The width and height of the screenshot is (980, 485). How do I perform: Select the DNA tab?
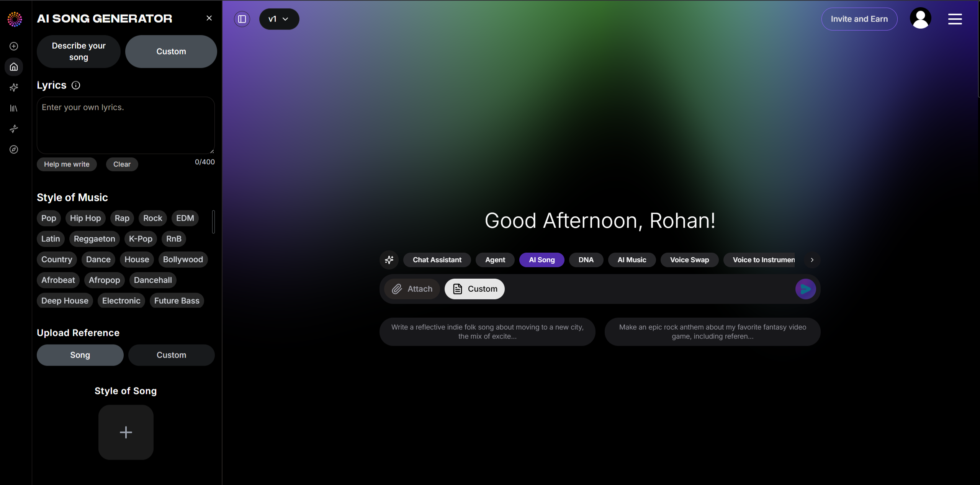[x=586, y=260]
